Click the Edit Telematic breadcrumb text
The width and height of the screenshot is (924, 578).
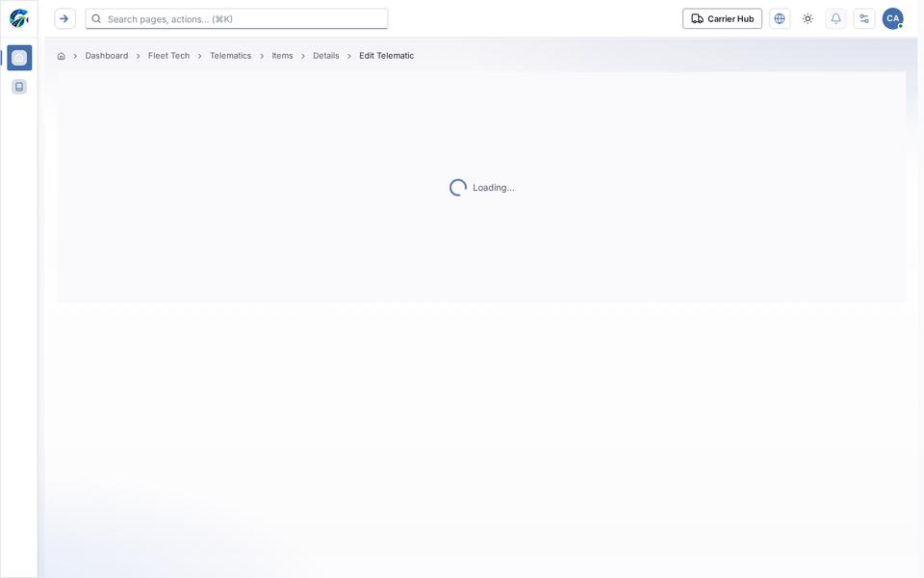pyautogui.click(x=387, y=56)
